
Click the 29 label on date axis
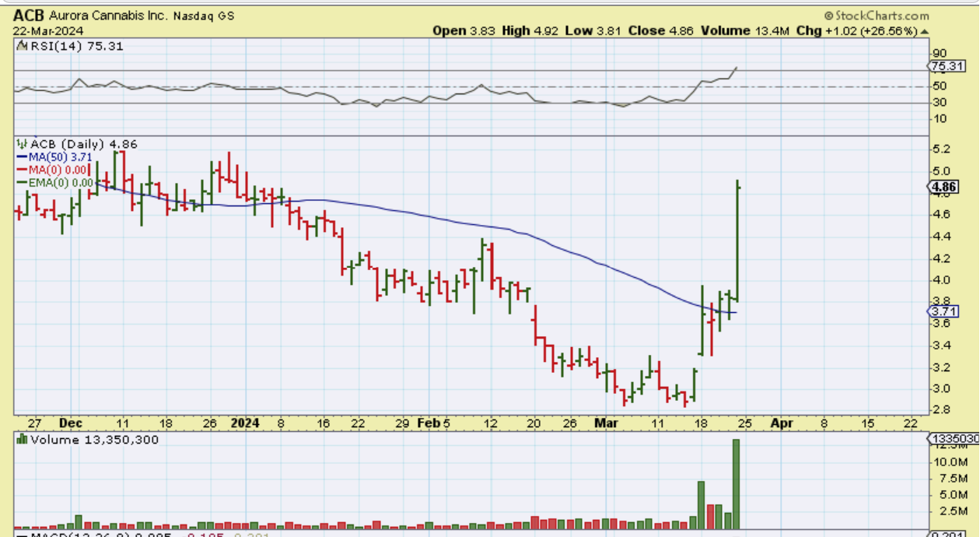(x=401, y=423)
